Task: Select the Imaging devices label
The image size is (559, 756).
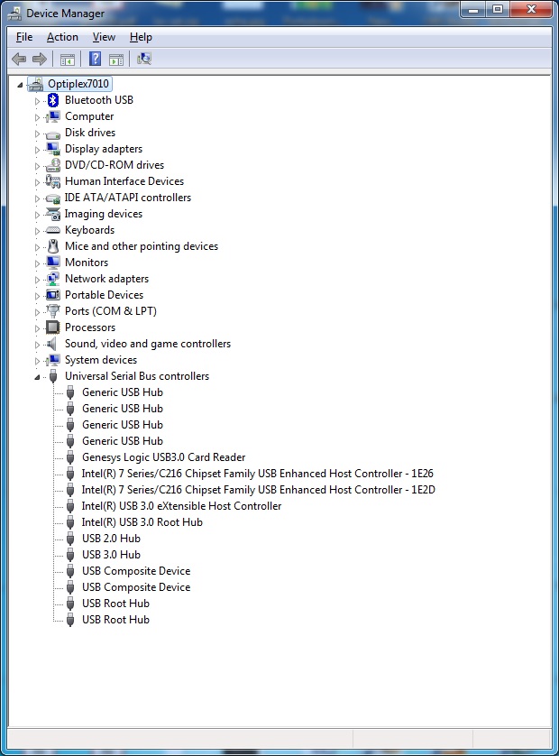Action: (x=104, y=214)
